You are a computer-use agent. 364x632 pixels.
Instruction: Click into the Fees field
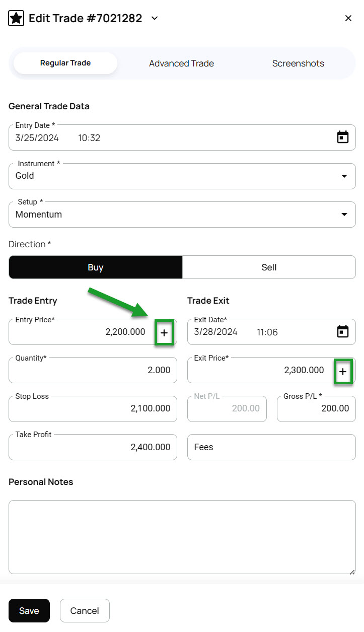[x=271, y=447]
